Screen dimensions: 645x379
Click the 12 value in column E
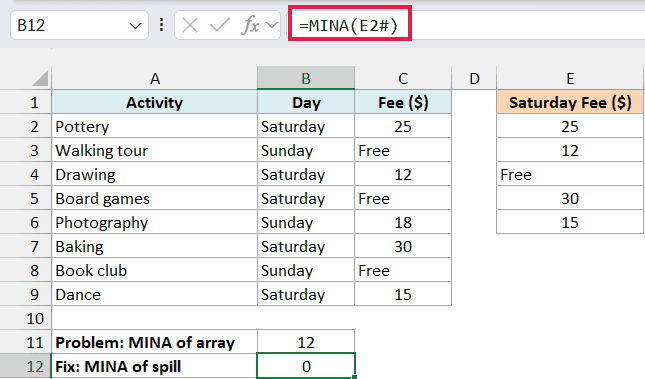point(570,150)
